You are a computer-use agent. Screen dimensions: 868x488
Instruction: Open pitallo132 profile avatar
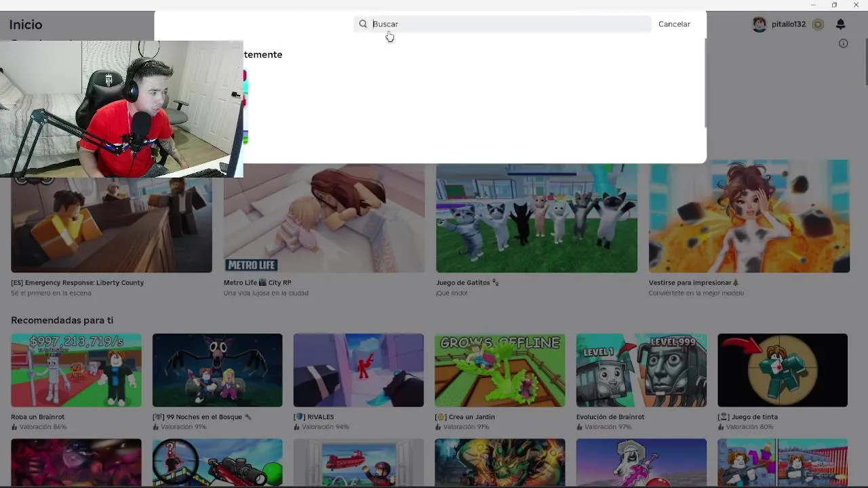point(759,24)
